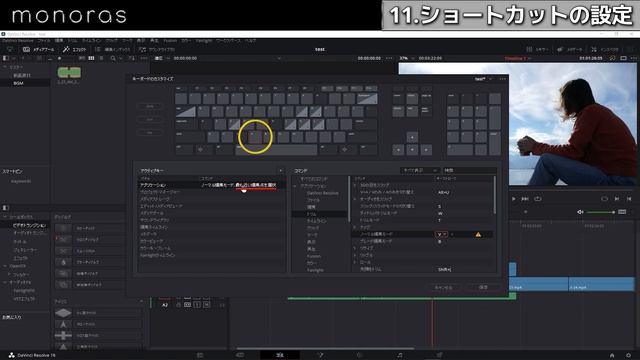Toggle Mute (M) on track A2

point(207,304)
